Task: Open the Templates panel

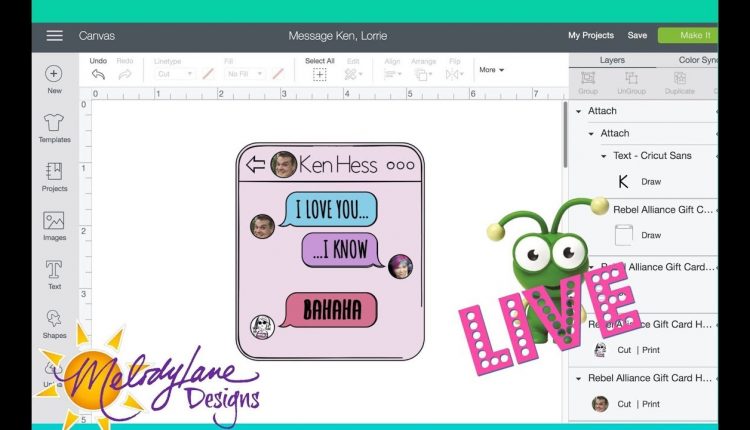Action: [54, 128]
